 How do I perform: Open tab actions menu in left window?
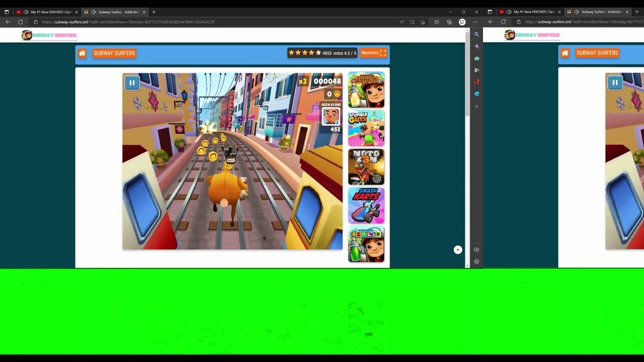7,12
